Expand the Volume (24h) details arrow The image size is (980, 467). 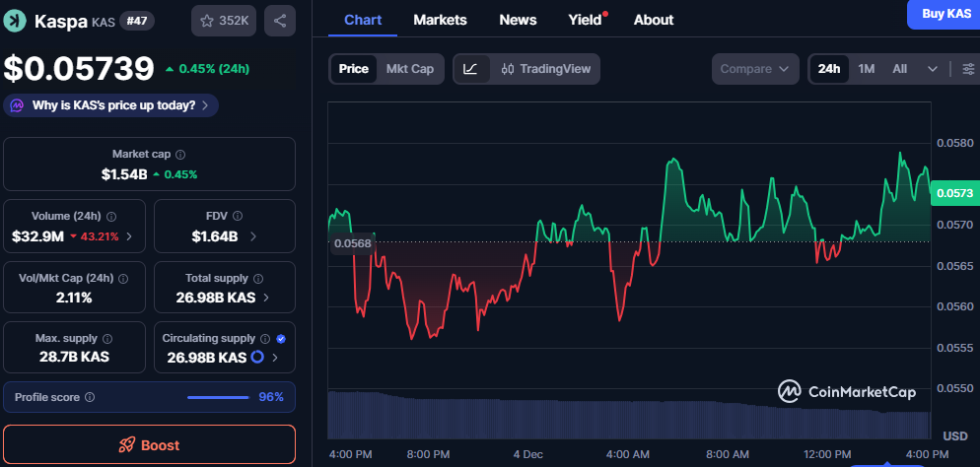point(130,236)
